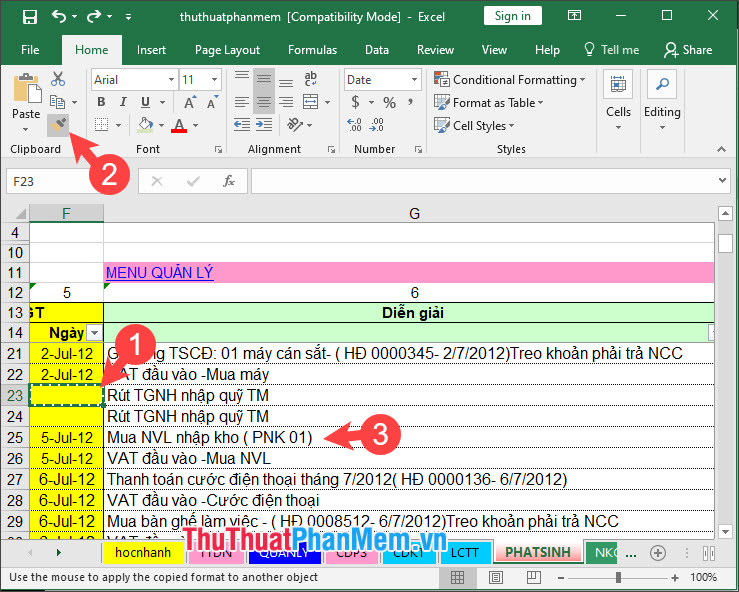
Task: Select the Cut scissors icon
Action: [x=57, y=79]
